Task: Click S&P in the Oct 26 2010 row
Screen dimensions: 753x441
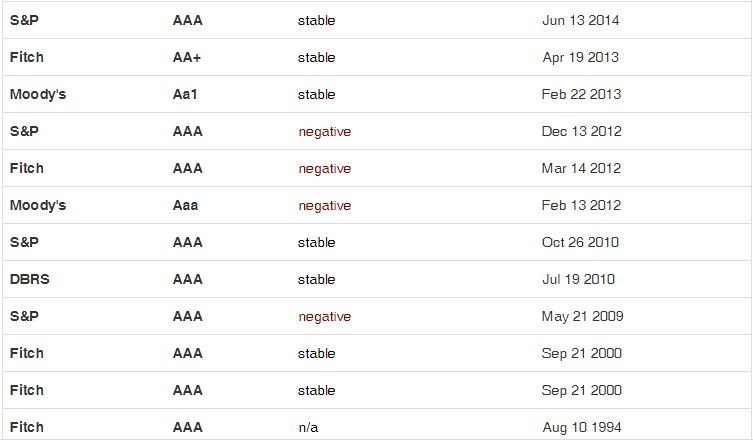Action: coord(24,242)
